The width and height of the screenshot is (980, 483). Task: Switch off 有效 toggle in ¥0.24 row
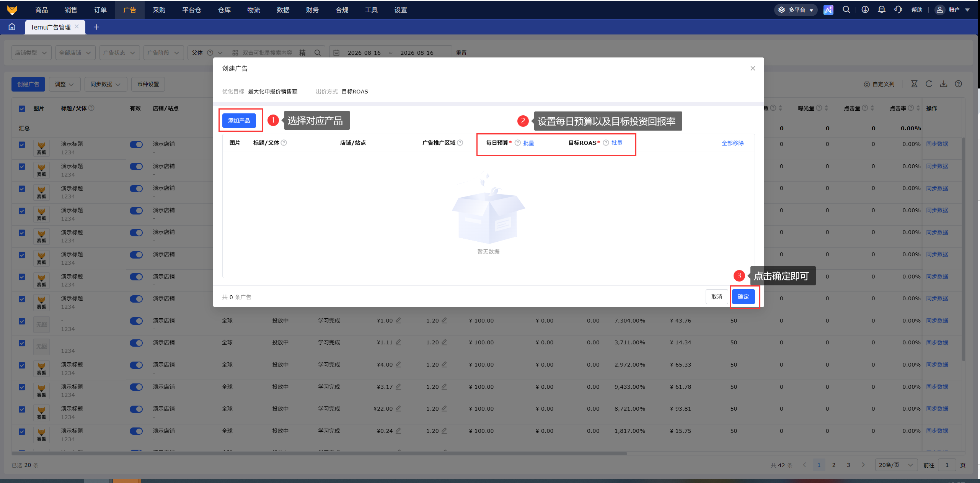pyautogui.click(x=136, y=431)
